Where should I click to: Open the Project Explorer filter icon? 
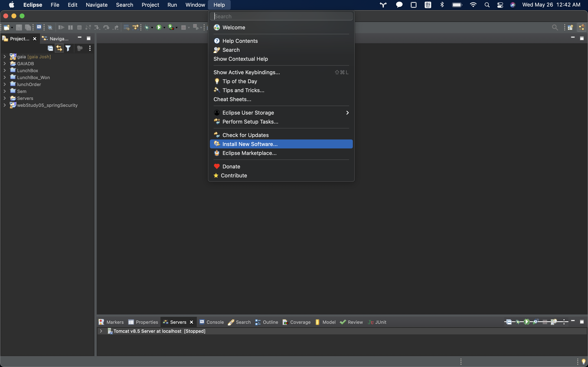point(68,48)
